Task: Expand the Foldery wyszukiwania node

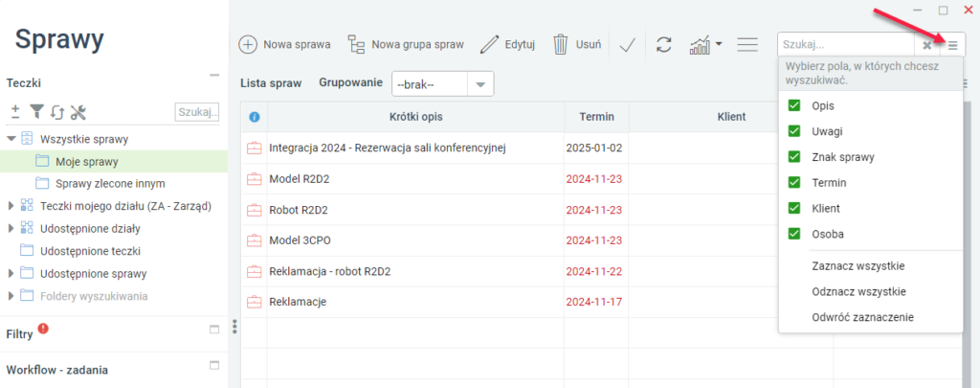Action: pyautogui.click(x=11, y=295)
